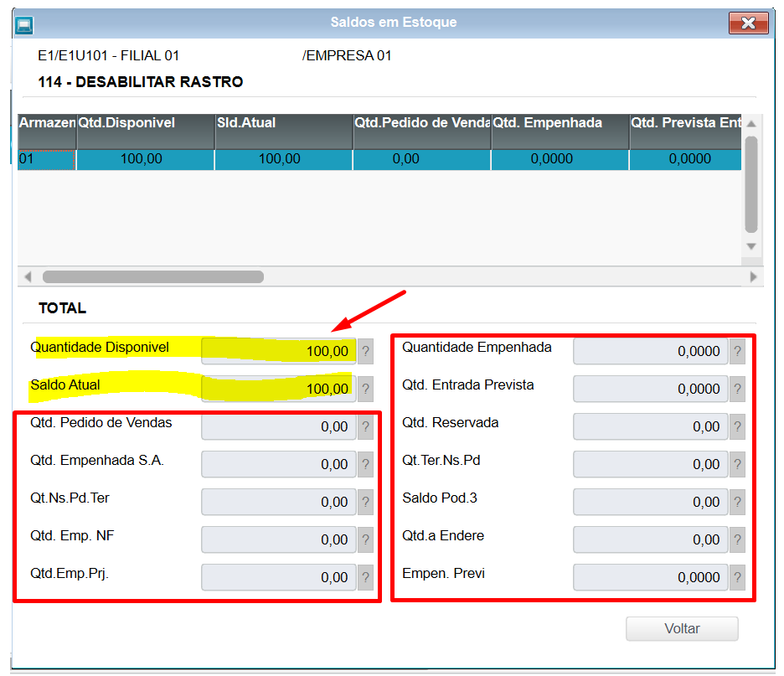Viewport: 784px width, 676px height.
Task: Open help for Qt.Ns.Pd.Ter field
Action: (365, 502)
